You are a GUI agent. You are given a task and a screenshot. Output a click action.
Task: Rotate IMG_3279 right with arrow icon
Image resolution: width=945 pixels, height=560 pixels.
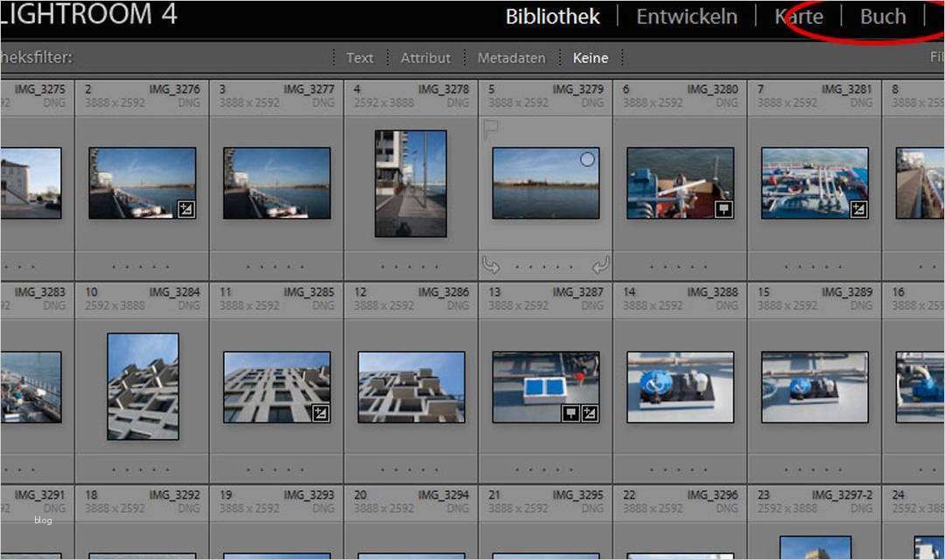coord(600,264)
